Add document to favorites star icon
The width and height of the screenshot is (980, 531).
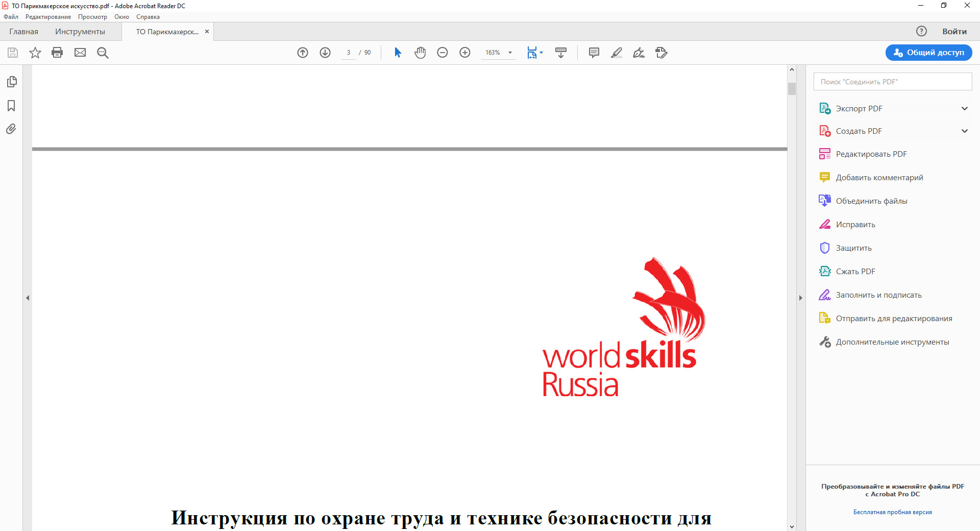pyautogui.click(x=35, y=53)
